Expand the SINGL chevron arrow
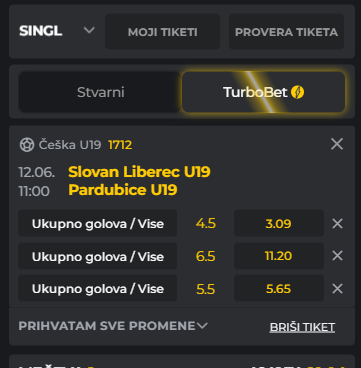This screenshot has height=368, width=361. point(89,31)
